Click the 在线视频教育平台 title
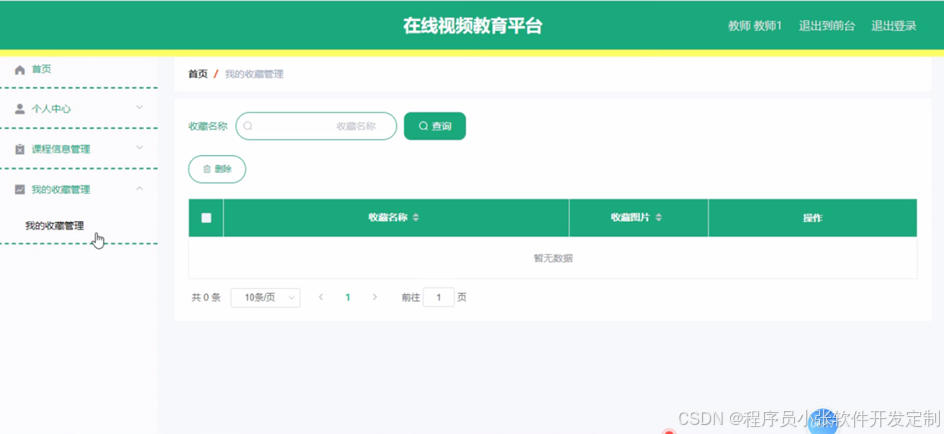 473,26
